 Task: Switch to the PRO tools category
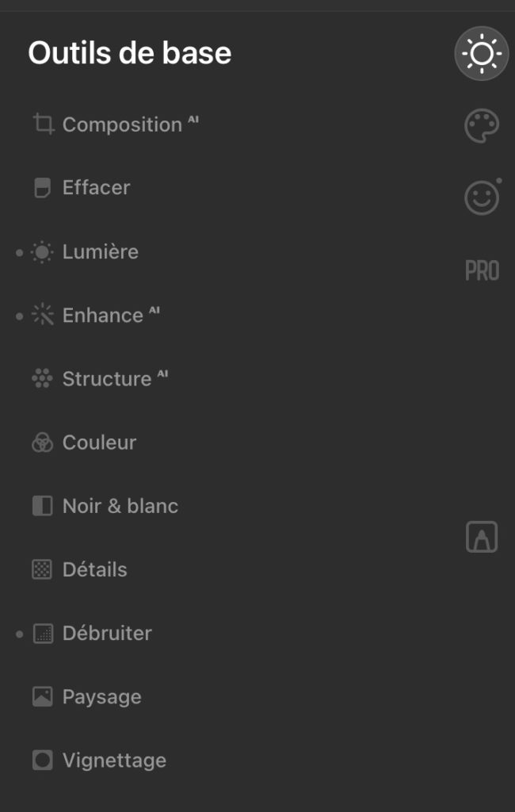point(482,270)
